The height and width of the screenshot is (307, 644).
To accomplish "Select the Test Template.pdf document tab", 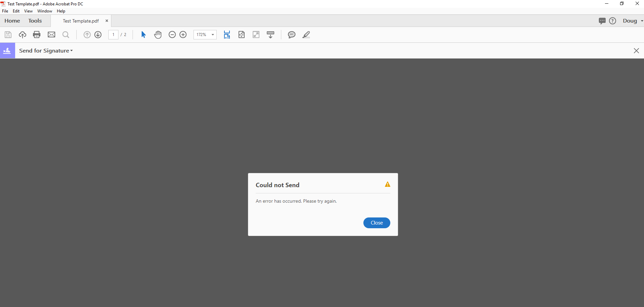I will [x=81, y=21].
